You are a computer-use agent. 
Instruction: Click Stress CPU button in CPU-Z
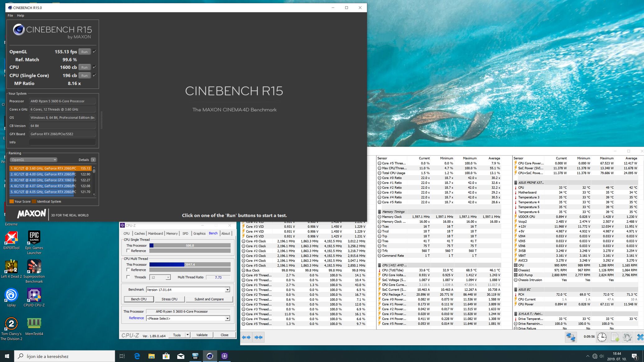[x=169, y=299]
